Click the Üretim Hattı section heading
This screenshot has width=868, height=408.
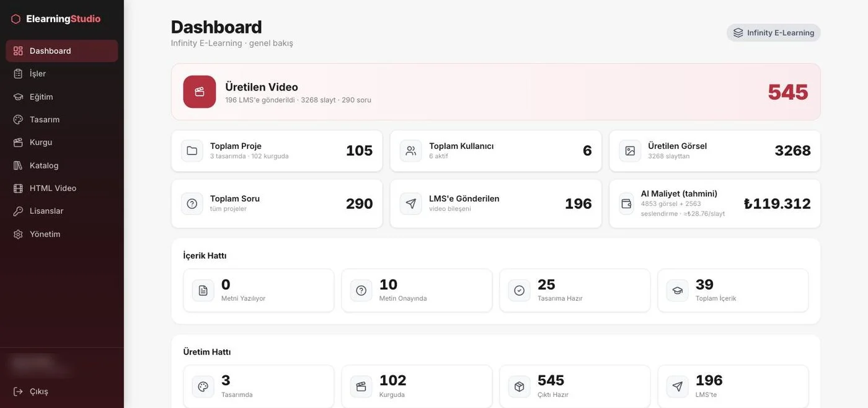pyautogui.click(x=207, y=352)
